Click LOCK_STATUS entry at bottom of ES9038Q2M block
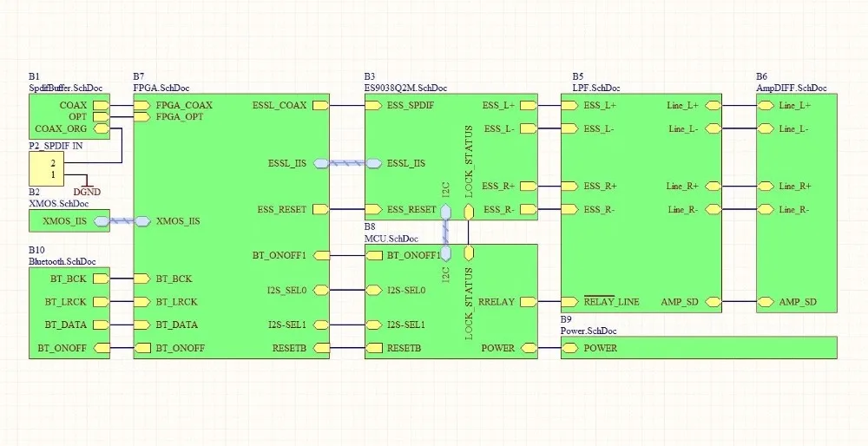This screenshot has width=868, height=446. [469, 212]
